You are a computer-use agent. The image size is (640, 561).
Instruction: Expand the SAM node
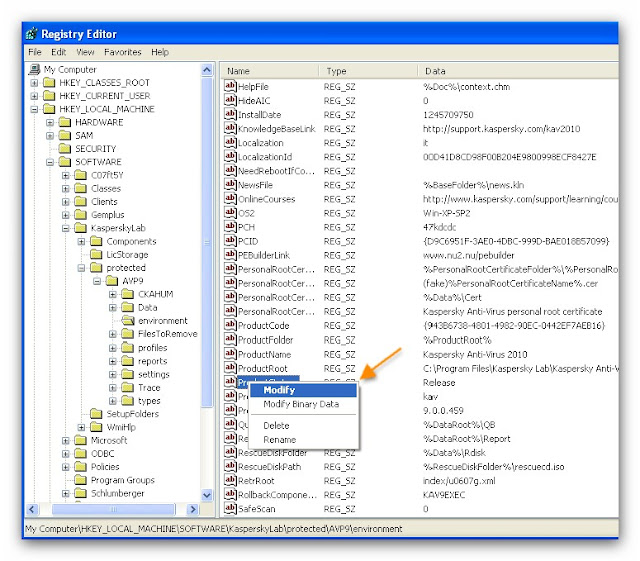(50, 136)
